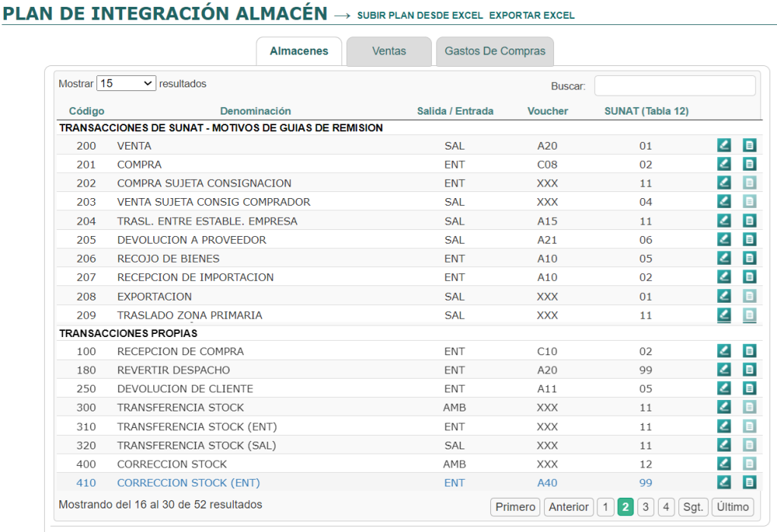Image resolution: width=777 pixels, height=532 pixels.
Task: Go to page 3 of results
Action: click(645, 507)
